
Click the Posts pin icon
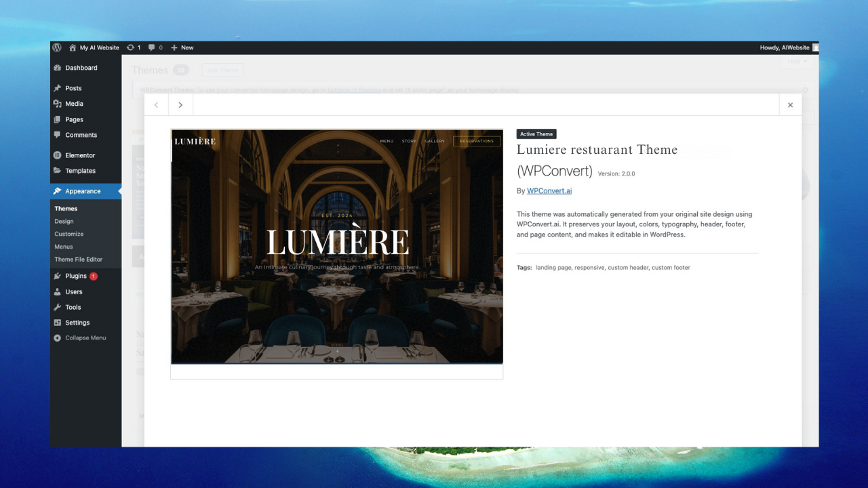pyautogui.click(x=58, y=88)
